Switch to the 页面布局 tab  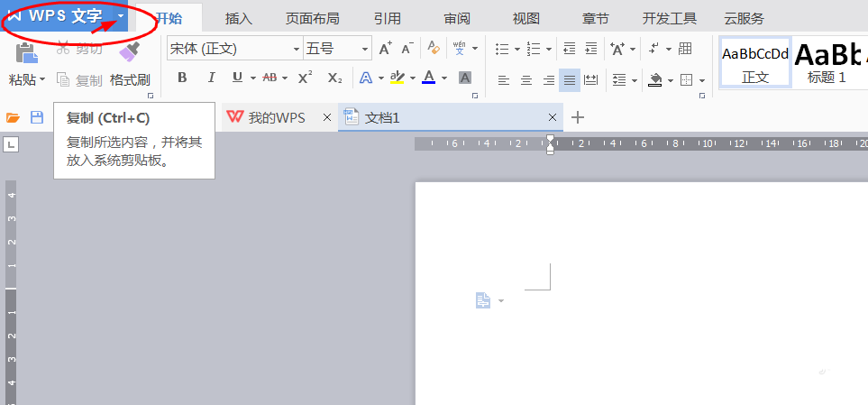coord(312,18)
